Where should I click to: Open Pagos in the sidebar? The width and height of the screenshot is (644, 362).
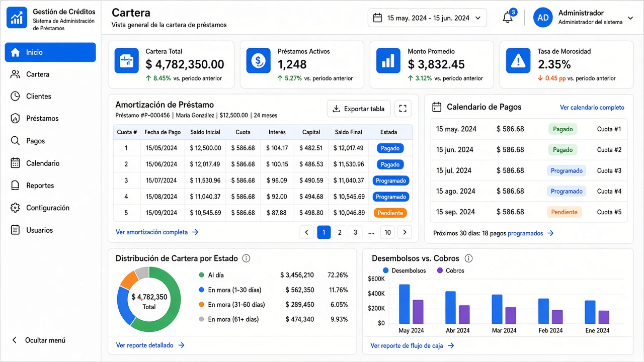point(50,141)
